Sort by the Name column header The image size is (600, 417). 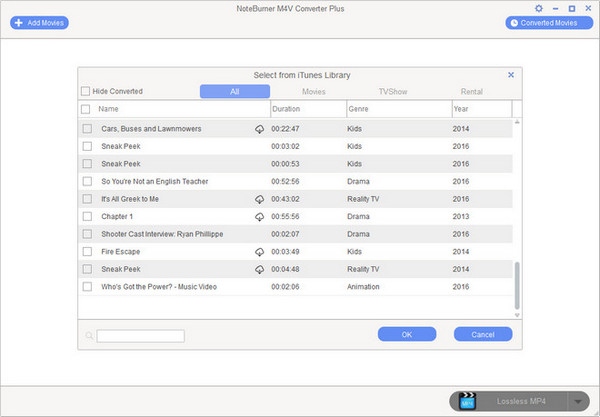(108, 109)
